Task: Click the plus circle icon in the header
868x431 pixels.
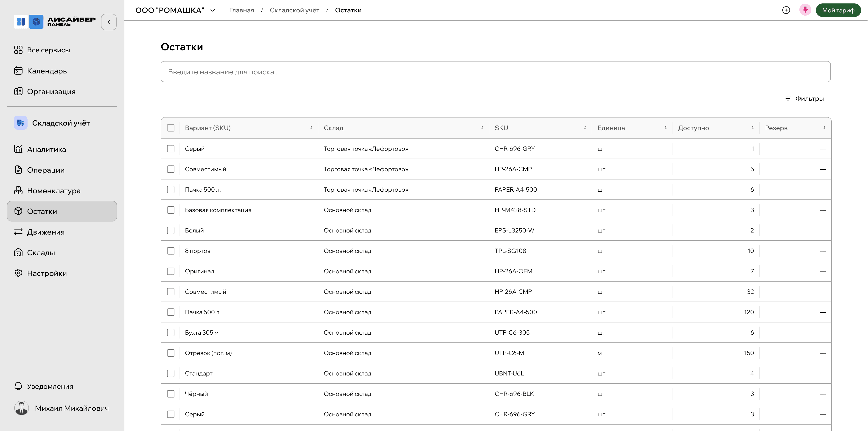Action: tap(786, 10)
